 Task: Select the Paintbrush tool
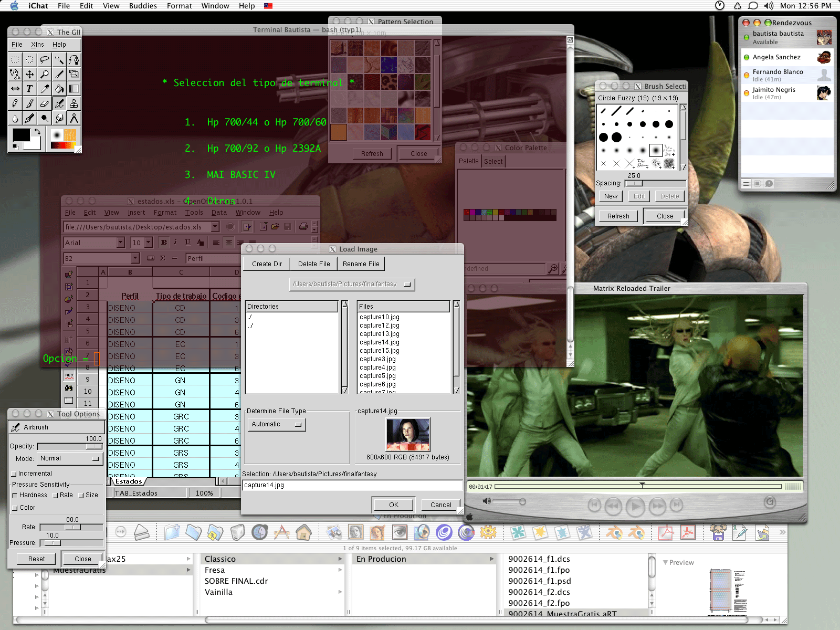coord(30,103)
